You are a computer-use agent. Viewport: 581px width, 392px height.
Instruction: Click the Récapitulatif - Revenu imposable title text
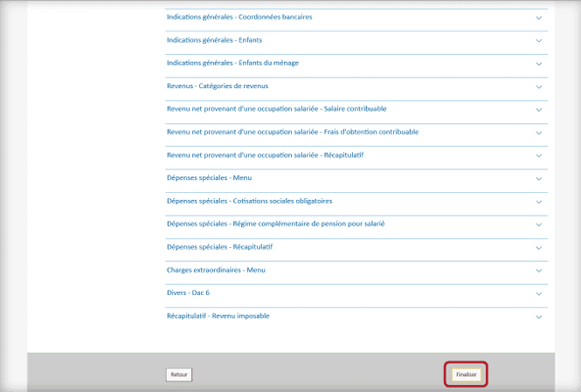coord(218,315)
